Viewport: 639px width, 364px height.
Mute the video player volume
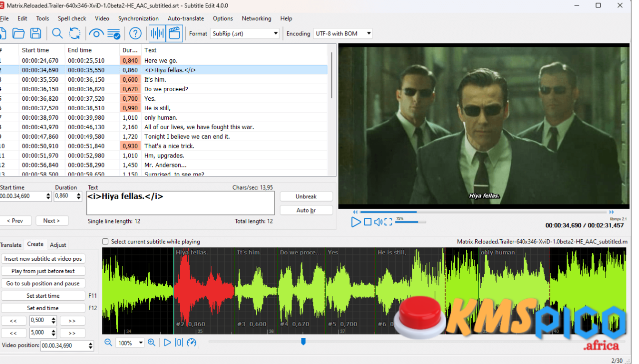click(x=378, y=222)
